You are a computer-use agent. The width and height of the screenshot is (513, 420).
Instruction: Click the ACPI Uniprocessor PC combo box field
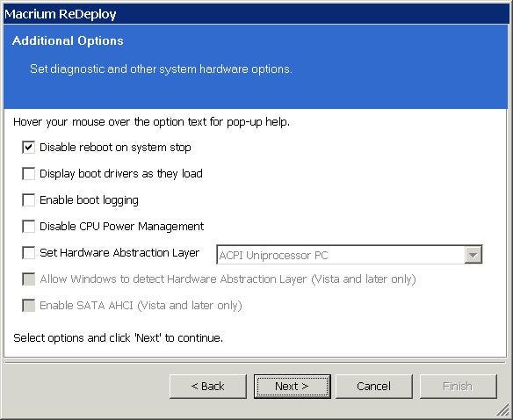(x=350, y=255)
